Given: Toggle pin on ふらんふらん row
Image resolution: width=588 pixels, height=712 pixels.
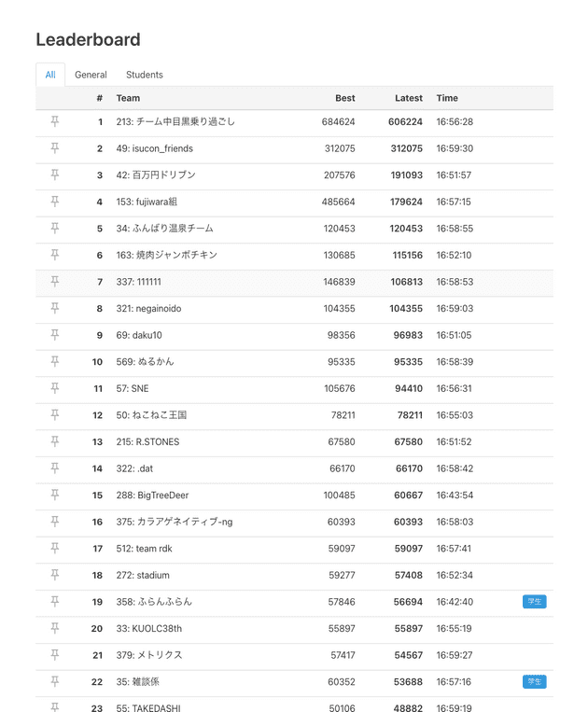Looking at the screenshot, I should [x=55, y=602].
